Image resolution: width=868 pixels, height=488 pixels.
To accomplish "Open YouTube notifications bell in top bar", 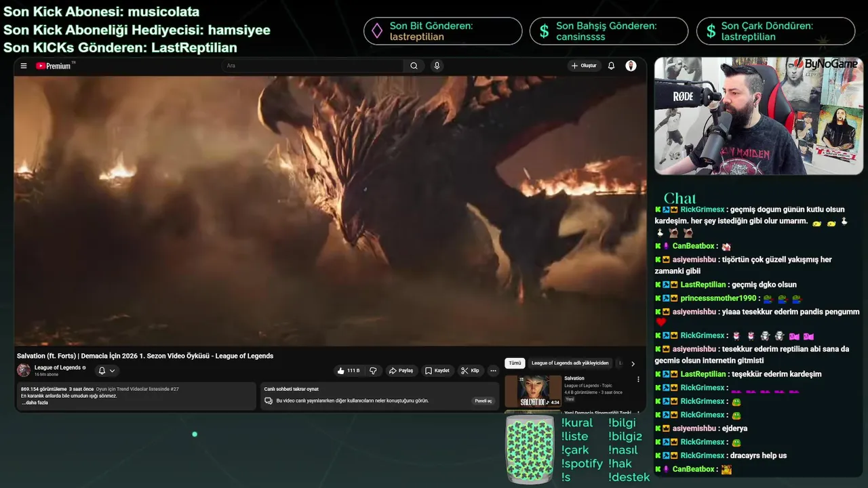I will [x=611, y=66].
